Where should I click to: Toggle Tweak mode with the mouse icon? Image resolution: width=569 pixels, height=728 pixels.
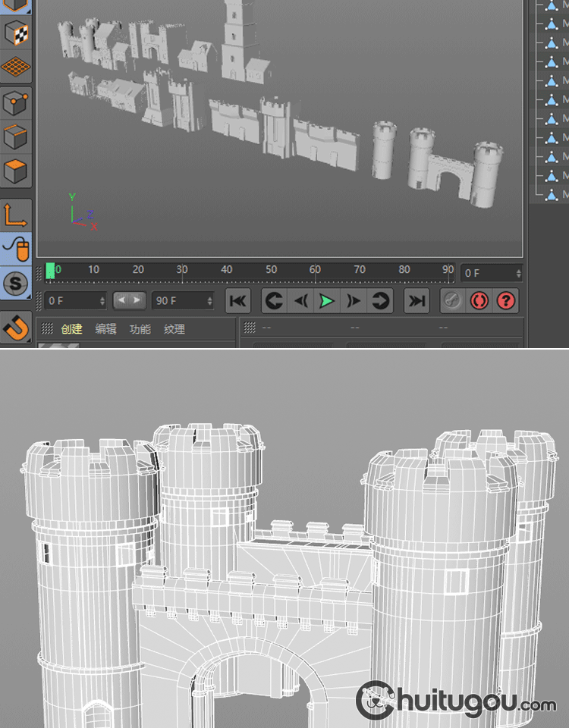click(x=16, y=249)
